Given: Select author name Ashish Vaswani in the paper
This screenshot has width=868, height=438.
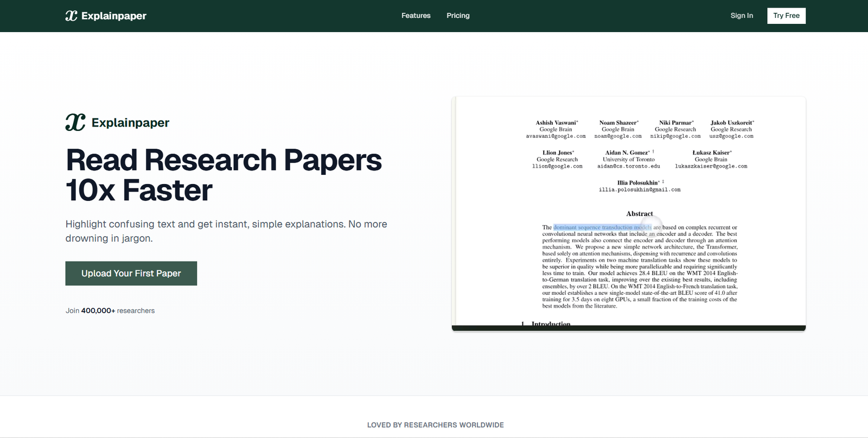Looking at the screenshot, I should click(556, 123).
